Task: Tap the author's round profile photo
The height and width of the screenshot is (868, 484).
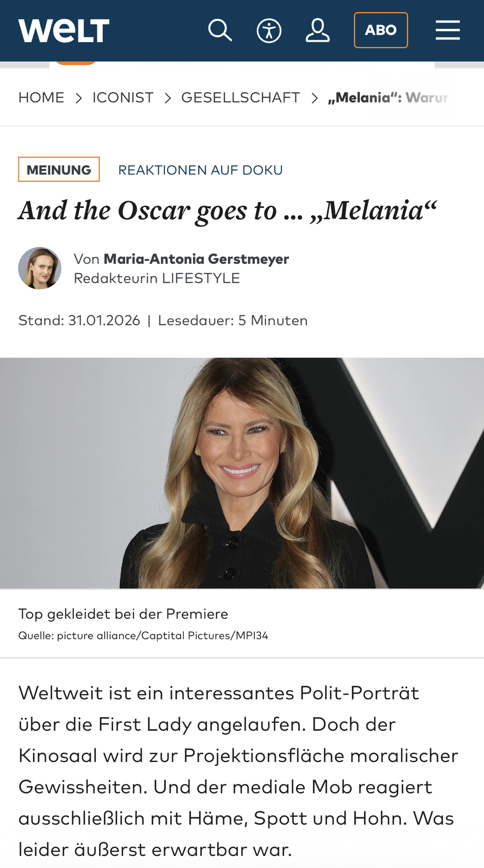Action: [40, 268]
